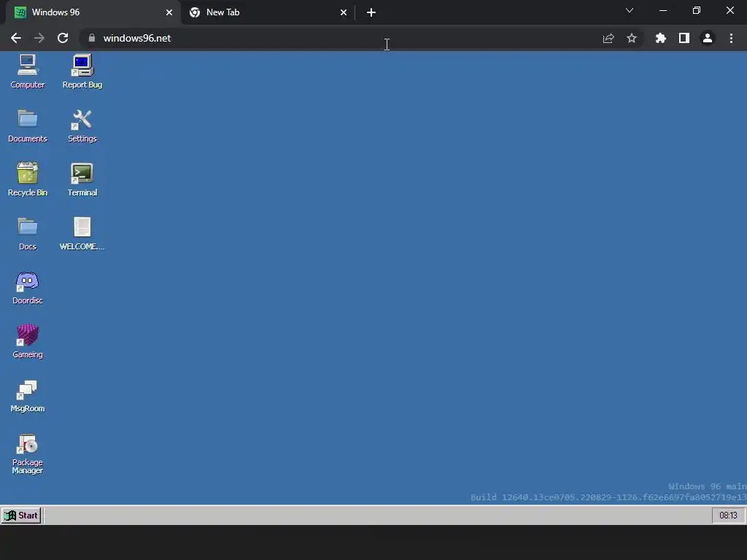Screen dimensions: 747x560
Task: Expand the tab search chevron dropdown
Action: (630, 10)
